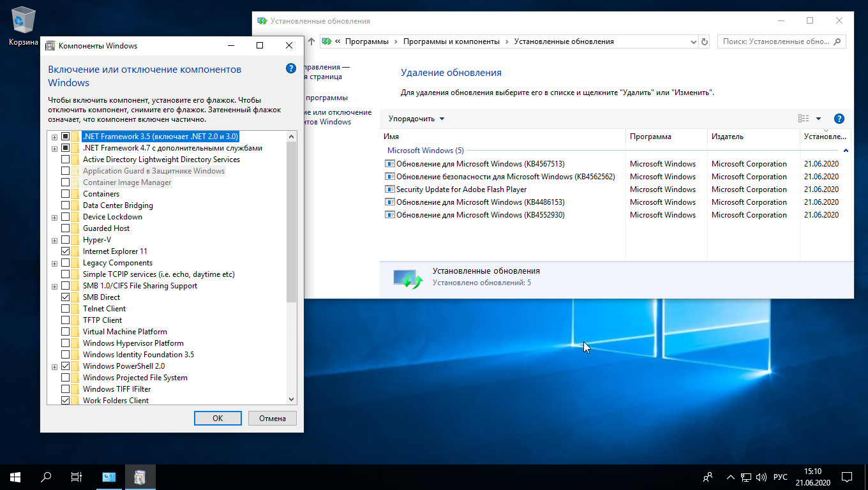Image resolution: width=868 pixels, height=490 pixels.
Task: Click the help question icon in Компоненты Windows dialog
Action: tap(290, 69)
